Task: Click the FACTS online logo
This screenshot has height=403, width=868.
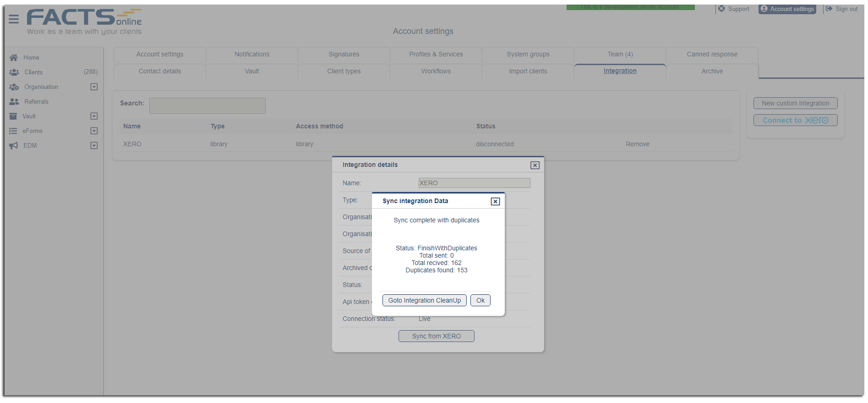Action: pyautogui.click(x=84, y=22)
